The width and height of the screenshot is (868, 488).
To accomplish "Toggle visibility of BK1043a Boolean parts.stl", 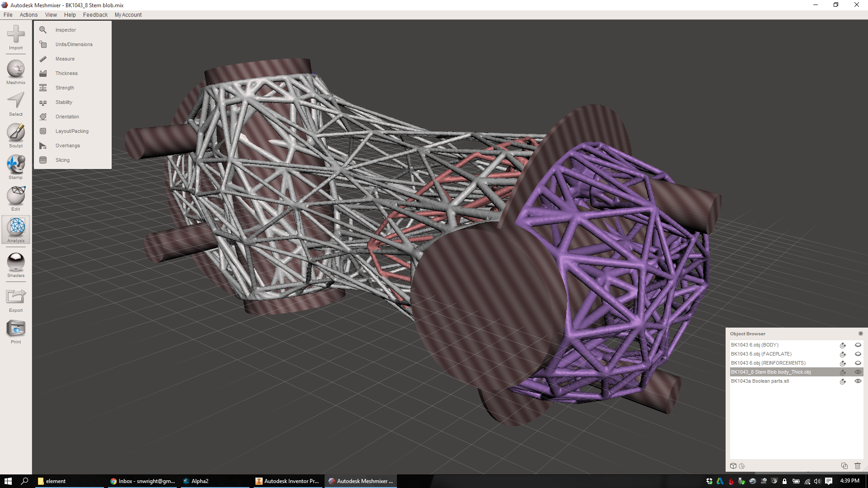I will [x=858, y=381].
